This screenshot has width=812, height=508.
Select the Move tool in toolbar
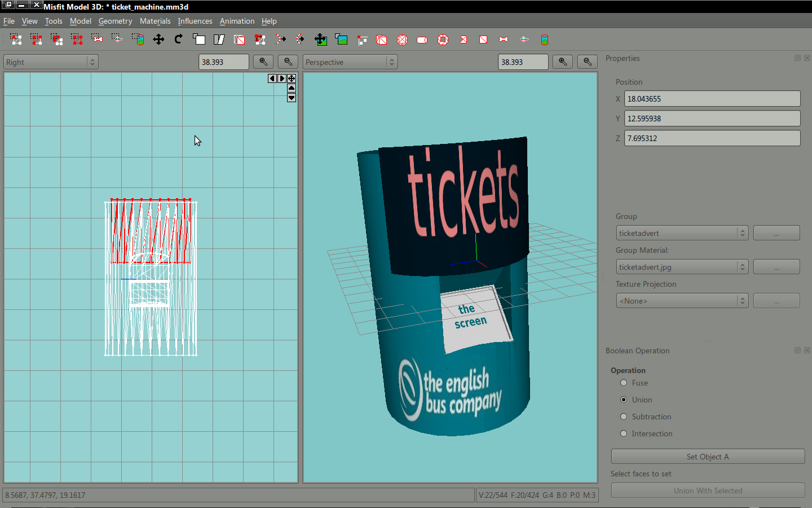158,40
